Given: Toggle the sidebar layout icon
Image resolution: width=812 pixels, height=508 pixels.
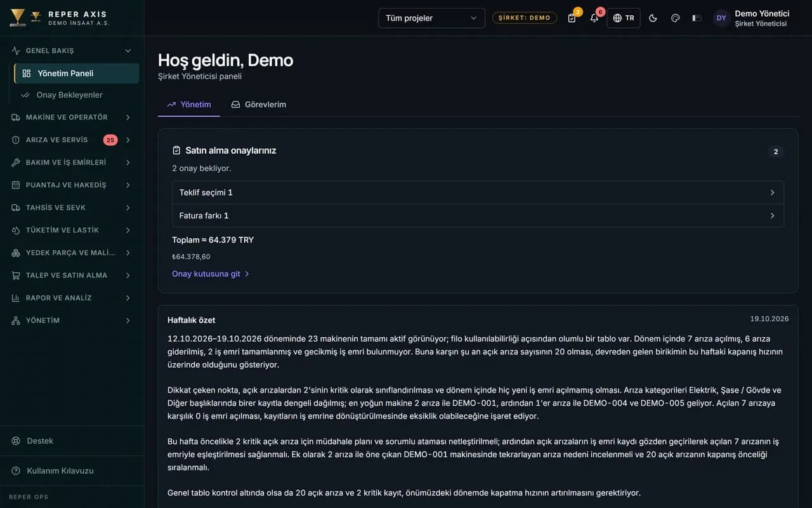Looking at the screenshot, I should point(697,18).
